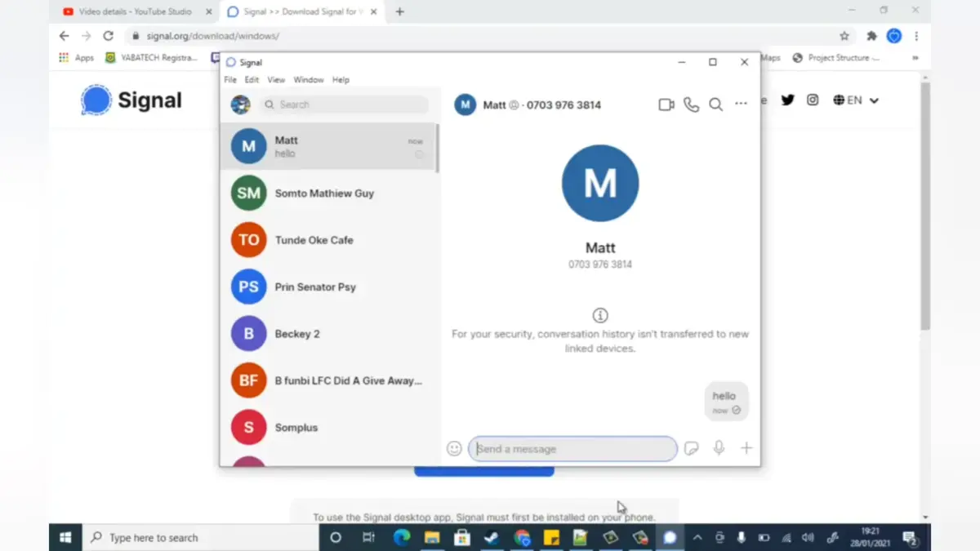Screen dimensions: 980x551
Task: Open the Chrome profile avatar
Action: [x=894, y=36]
